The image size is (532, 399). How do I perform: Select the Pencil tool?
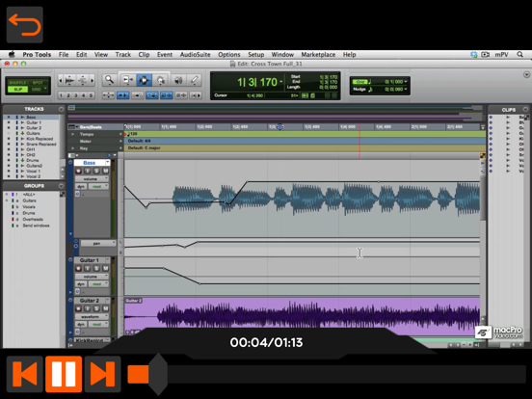[x=195, y=80]
